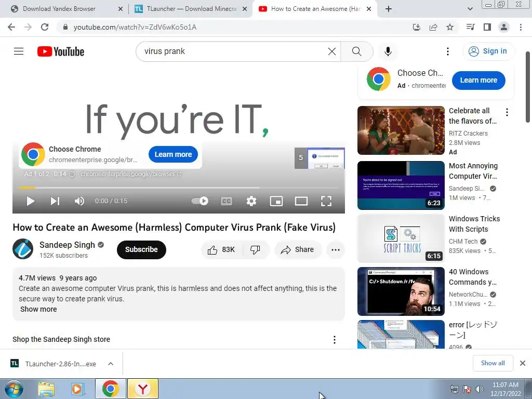
Task: Switch to theater mode
Action: pyautogui.click(x=301, y=201)
